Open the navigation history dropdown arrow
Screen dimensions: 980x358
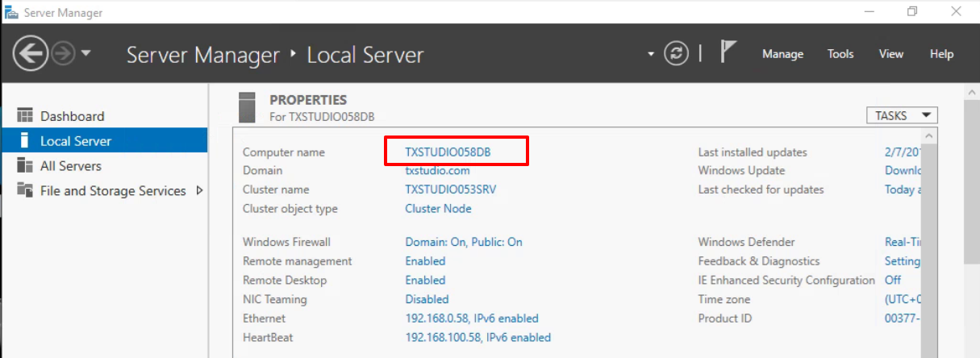coord(85,54)
